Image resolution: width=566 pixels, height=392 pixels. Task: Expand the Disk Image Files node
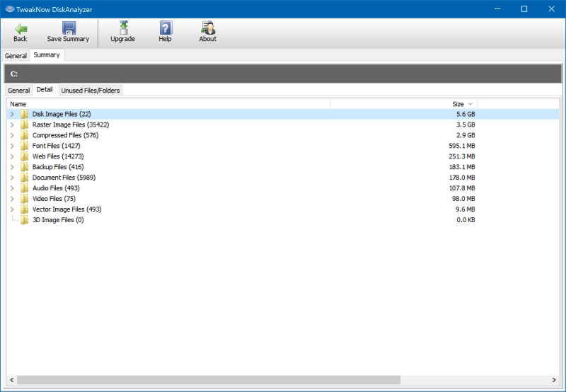pyautogui.click(x=12, y=114)
